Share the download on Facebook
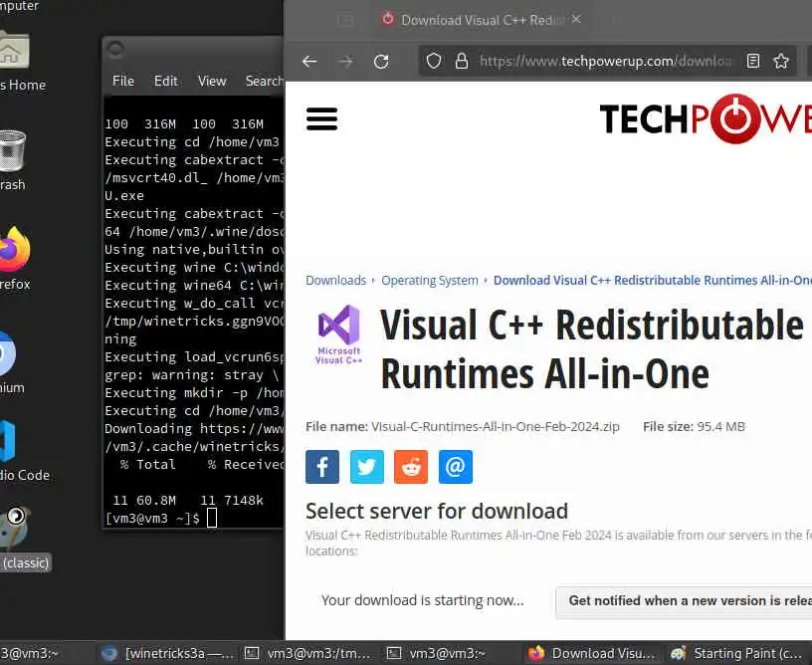812x665 pixels. [322, 467]
